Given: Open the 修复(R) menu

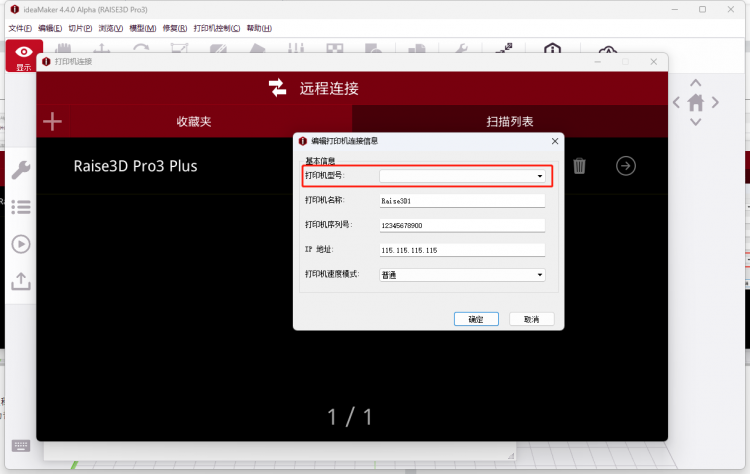Looking at the screenshot, I should click(x=175, y=28).
